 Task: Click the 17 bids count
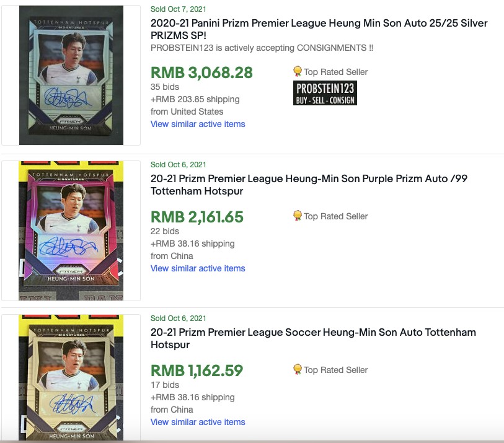point(165,385)
